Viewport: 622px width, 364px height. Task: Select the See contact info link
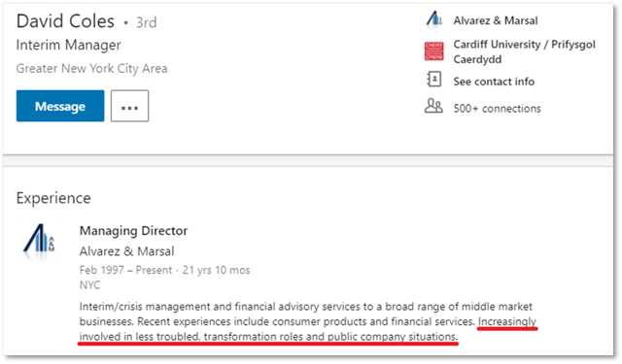[494, 82]
